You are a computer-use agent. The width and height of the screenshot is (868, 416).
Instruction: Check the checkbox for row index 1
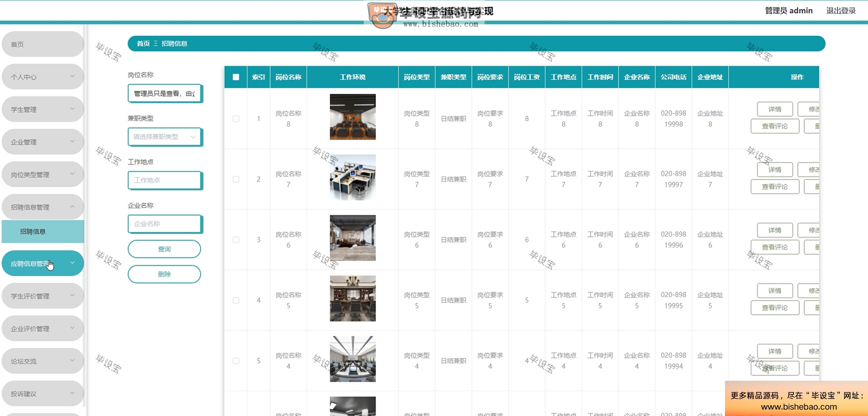coord(236,119)
